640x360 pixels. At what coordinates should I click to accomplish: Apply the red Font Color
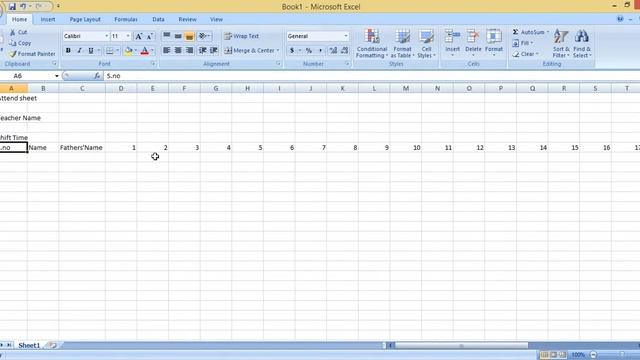pos(144,51)
